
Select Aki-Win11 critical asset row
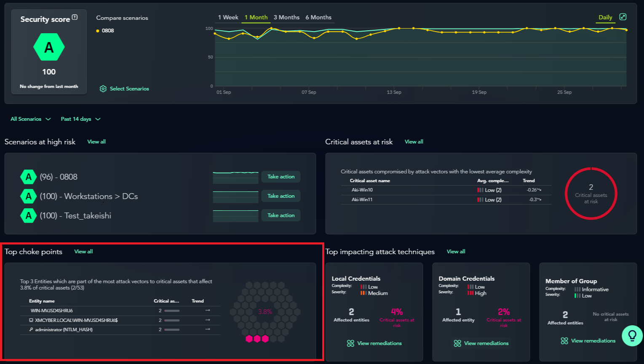click(x=446, y=199)
